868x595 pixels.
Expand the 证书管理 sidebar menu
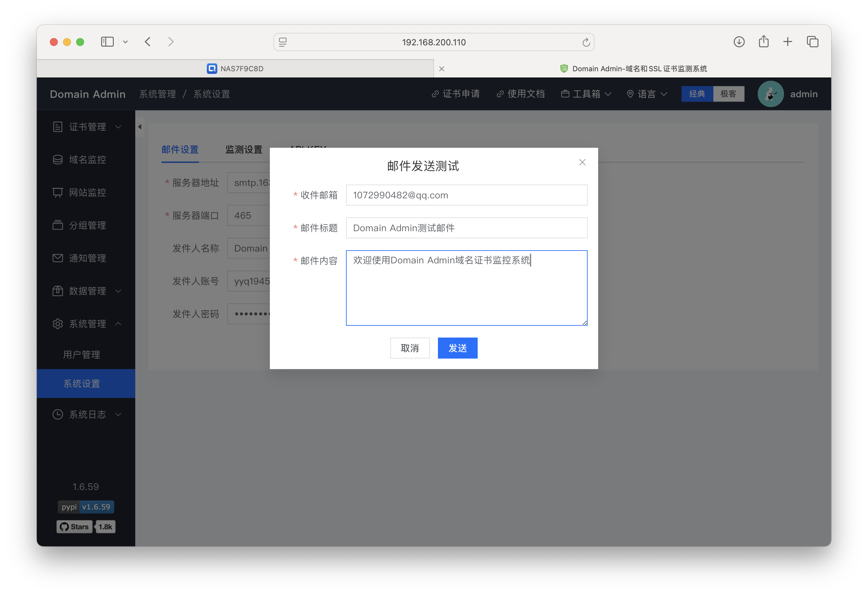pyautogui.click(x=86, y=127)
